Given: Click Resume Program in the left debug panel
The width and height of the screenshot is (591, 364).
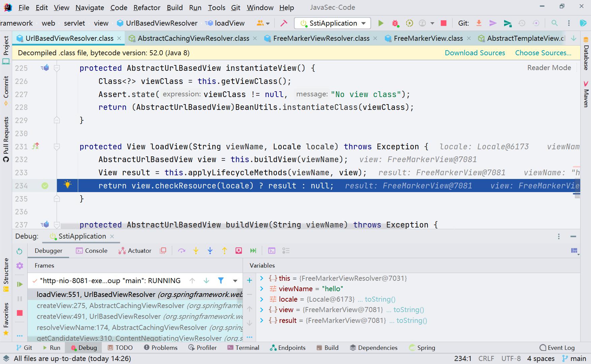Looking at the screenshot, I should (19, 284).
